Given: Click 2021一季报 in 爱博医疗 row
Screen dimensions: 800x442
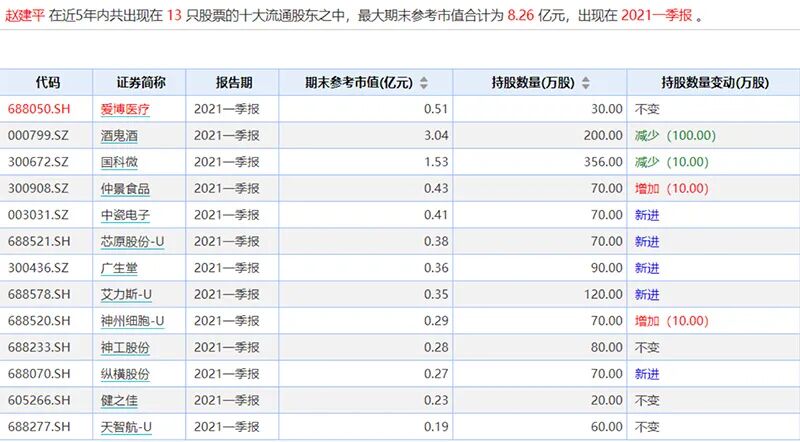Looking at the screenshot, I should (x=227, y=109).
